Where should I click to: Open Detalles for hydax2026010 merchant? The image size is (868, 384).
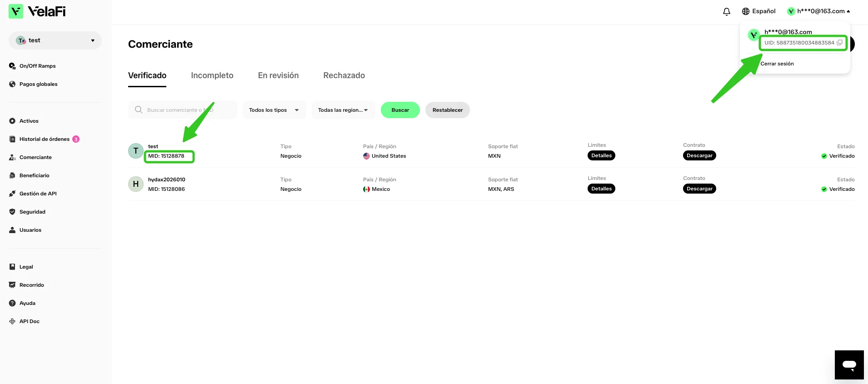coord(601,189)
